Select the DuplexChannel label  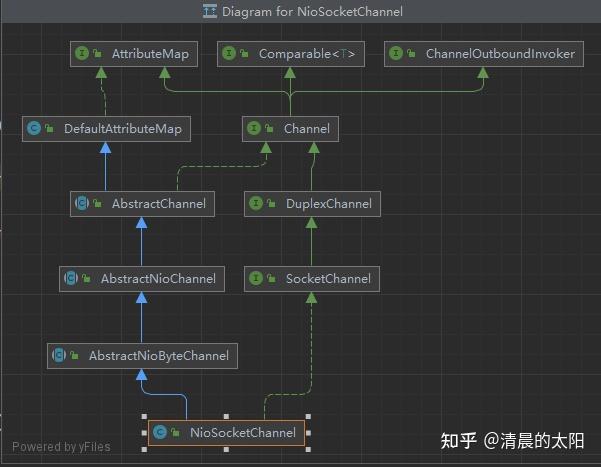coord(329,204)
